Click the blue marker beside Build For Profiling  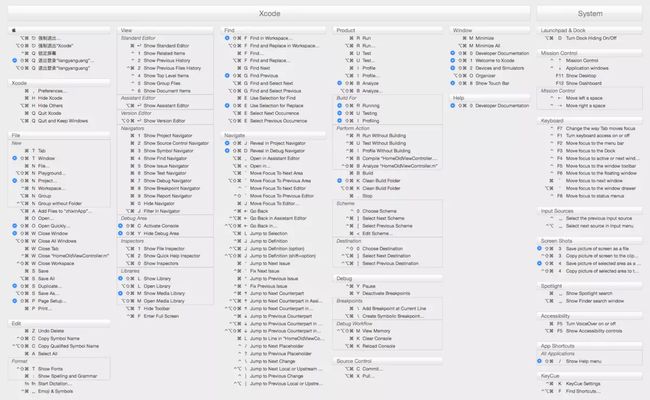tap(340, 121)
